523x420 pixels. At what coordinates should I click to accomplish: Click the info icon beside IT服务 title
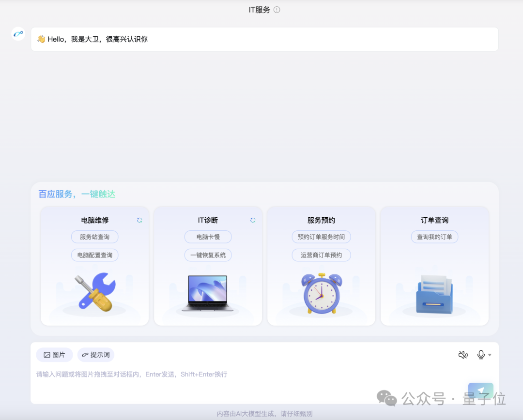click(277, 9)
